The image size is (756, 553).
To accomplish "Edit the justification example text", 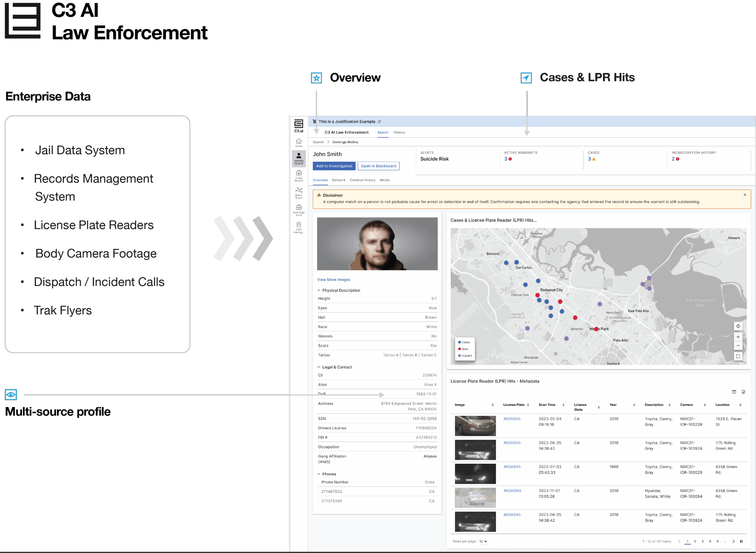I will click(x=379, y=122).
